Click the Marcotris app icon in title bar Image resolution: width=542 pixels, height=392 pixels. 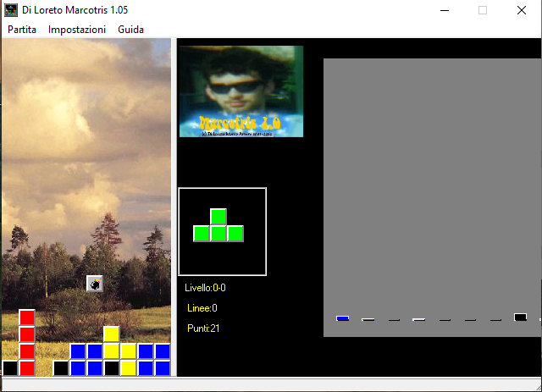click(10, 10)
